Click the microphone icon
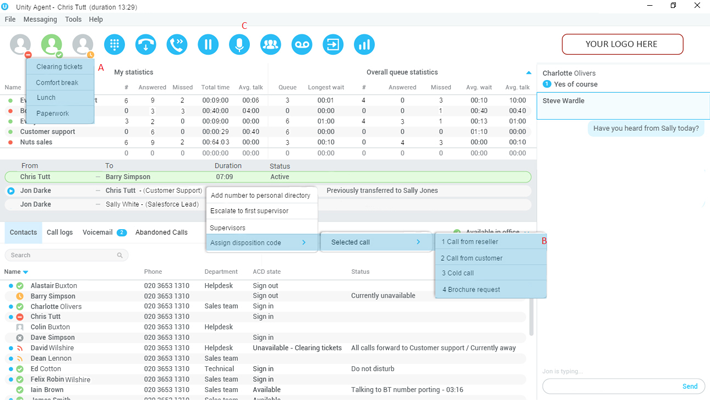Screen dimensions: 710x400 (239, 44)
